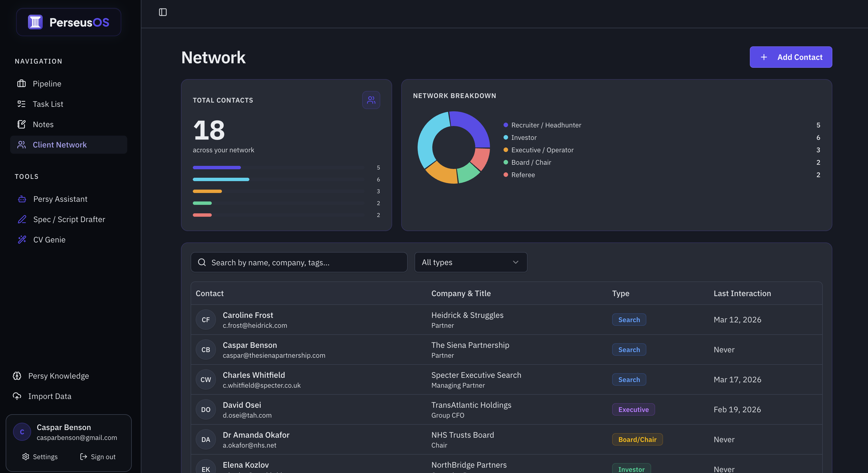Image resolution: width=868 pixels, height=473 pixels.
Task: Click the Sign out arrow icon
Action: (x=84, y=457)
